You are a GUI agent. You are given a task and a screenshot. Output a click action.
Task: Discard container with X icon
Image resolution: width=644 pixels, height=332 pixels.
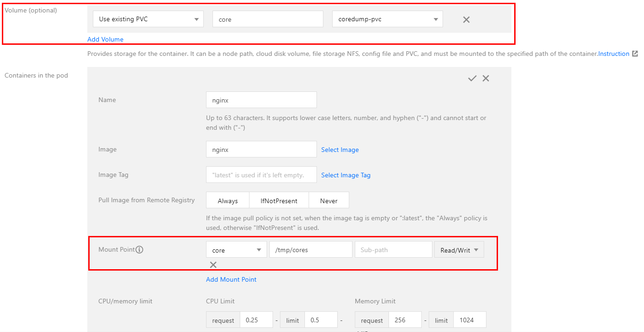pos(486,78)
